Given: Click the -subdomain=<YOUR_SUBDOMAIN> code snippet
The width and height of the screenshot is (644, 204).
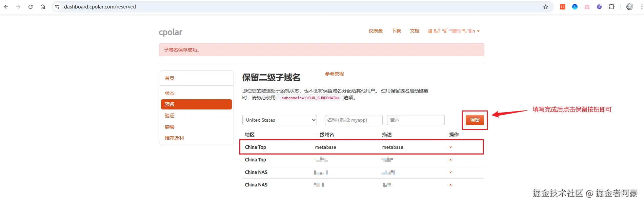Looking at the screenshot, I should (309, 98).
